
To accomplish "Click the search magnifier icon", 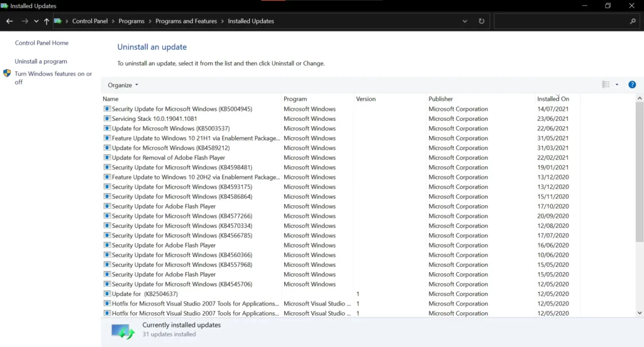I will coord(633,21).
